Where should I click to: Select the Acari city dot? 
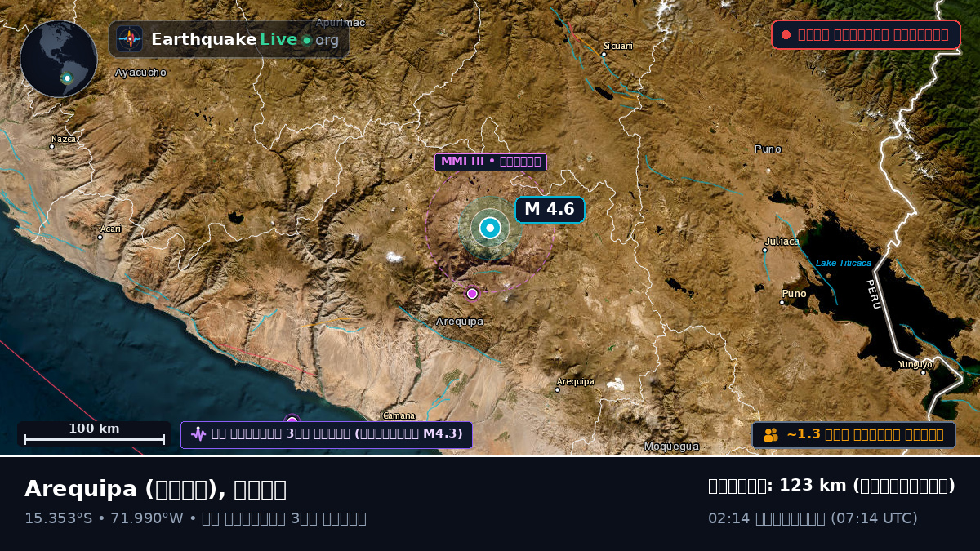(100, 238)
